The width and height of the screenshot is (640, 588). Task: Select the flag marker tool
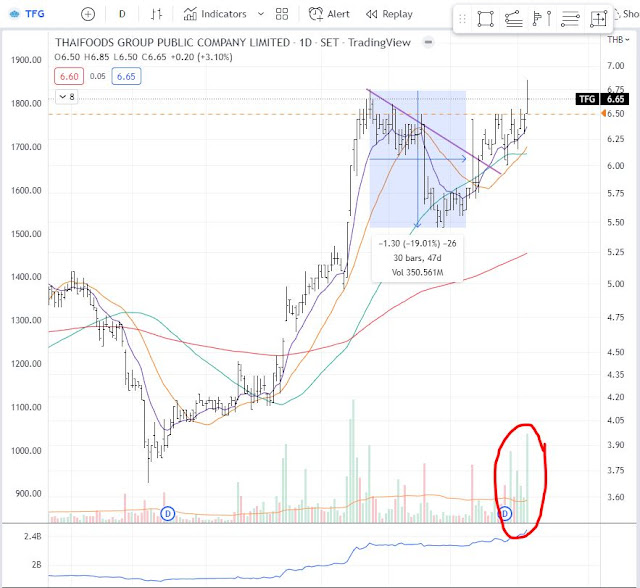pos(542,19)
